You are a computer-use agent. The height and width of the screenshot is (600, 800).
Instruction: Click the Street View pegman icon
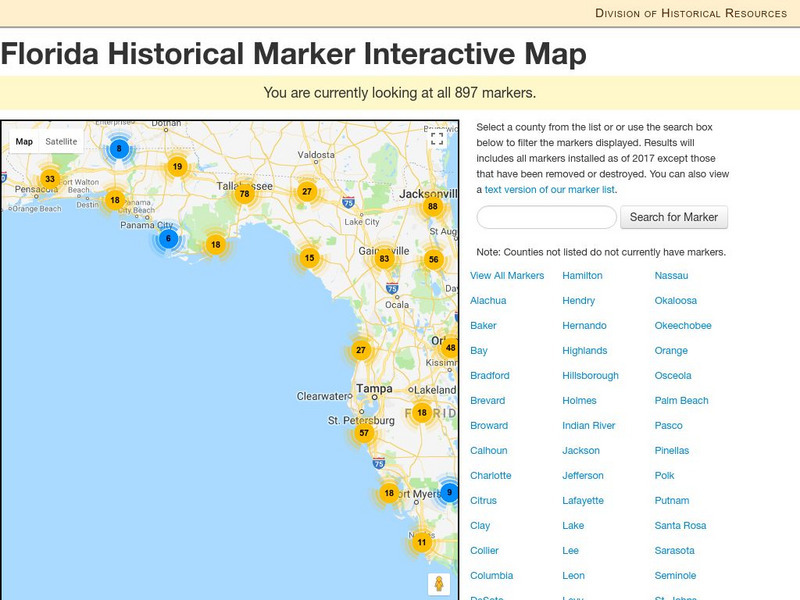pos(439,583)
